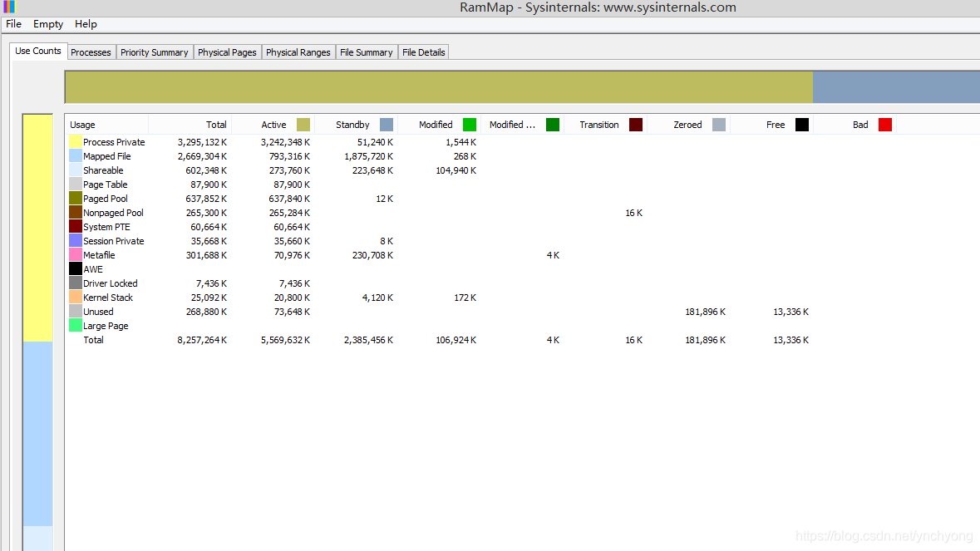The image size is (980, 551).
Task: Click the Modified column bright green swatch
Action: click(x=470, y=125)
